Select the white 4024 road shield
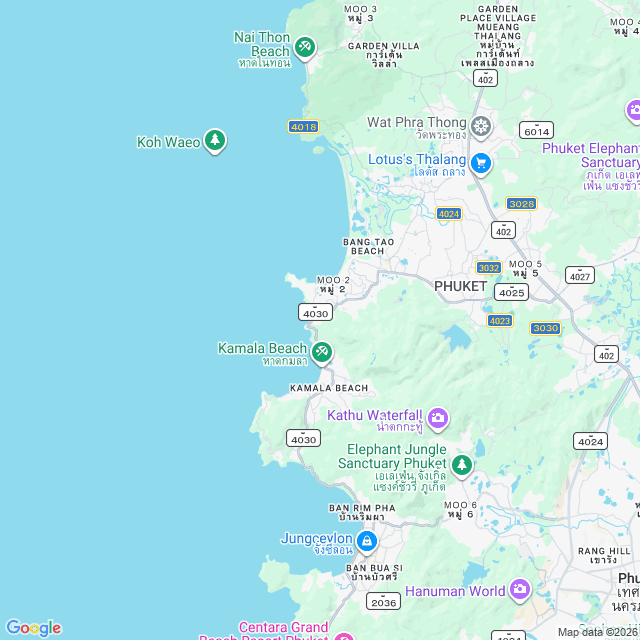The height and width of the screenshot is (640, 640). click(x=590, y=441)
